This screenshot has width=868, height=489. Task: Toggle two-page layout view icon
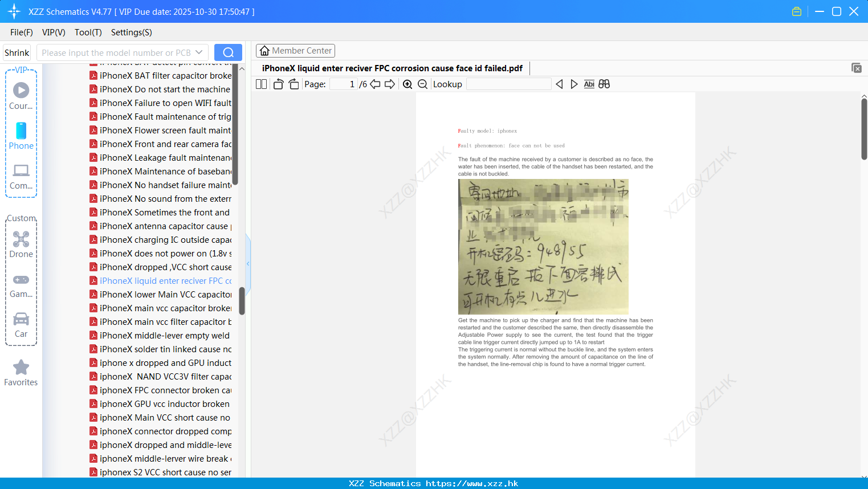(x=262, y=84)
